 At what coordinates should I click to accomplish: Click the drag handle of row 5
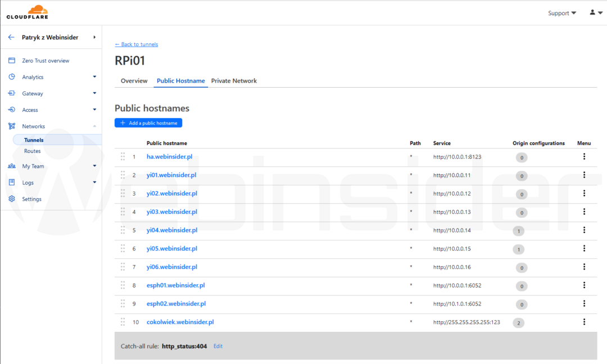coord(123,230)
